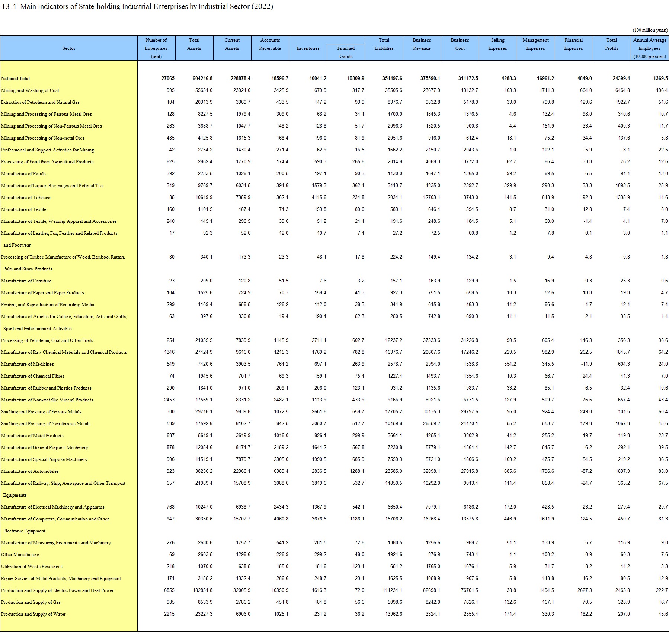The width and height of the screenshot is (669, 644).
Task: Select 'Manufacture of Rubber and Plastics Products'
Action: [46, 388]
